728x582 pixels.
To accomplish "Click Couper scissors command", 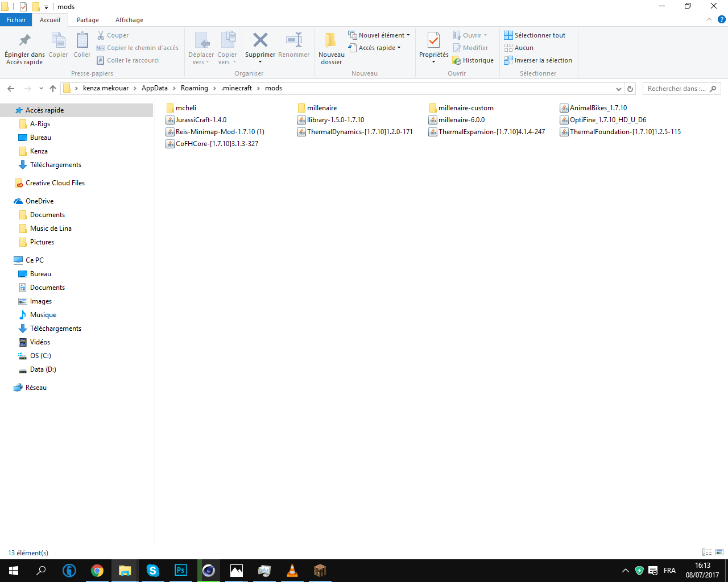I will pyautogui.click(x=113, y=35).
